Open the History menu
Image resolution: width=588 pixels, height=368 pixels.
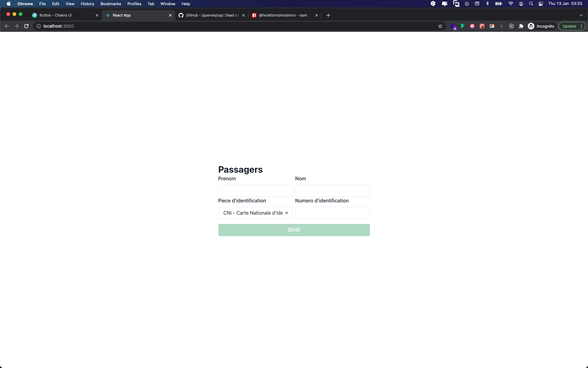tap(87, 4)
